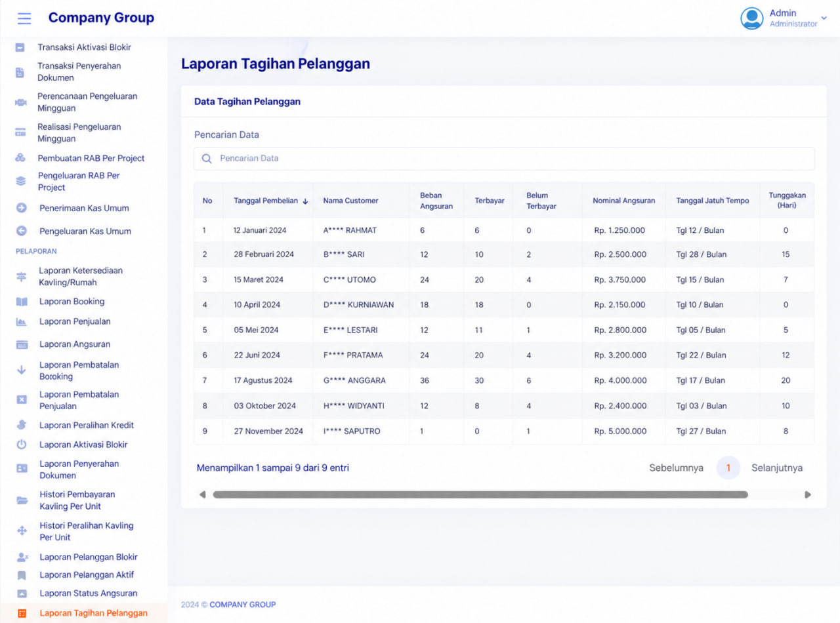Screen dimensions: 840x623
Task: Click the COMPANY GROUP footer link
Action: point(243,605)
